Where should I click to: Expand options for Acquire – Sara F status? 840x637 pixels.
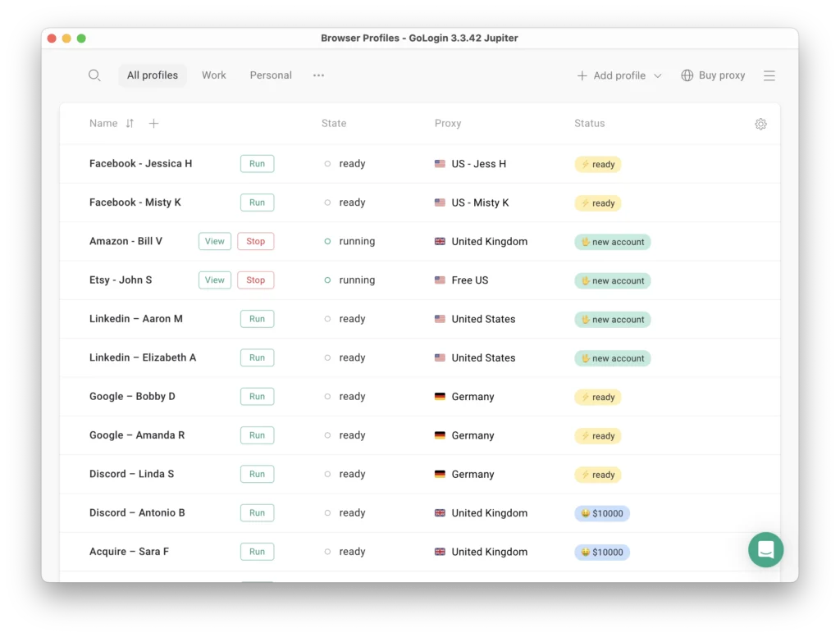click(602, 552)
